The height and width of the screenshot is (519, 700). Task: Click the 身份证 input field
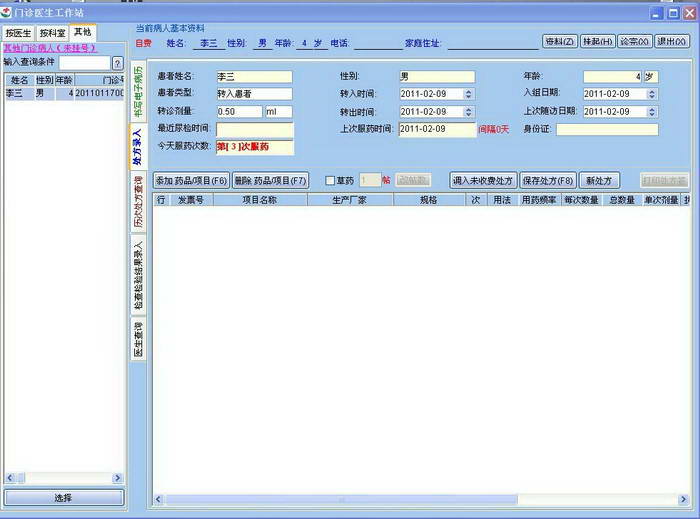pyautogui.click(x=607, y=129)
